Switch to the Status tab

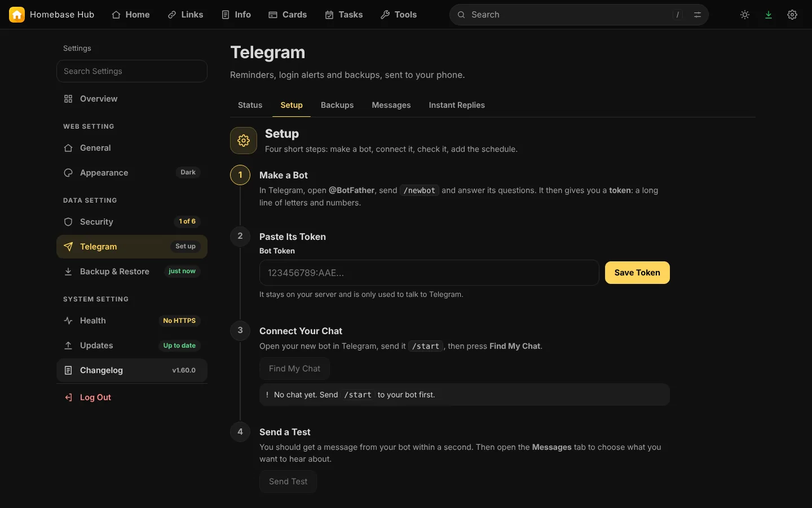[x=250, y=105]
